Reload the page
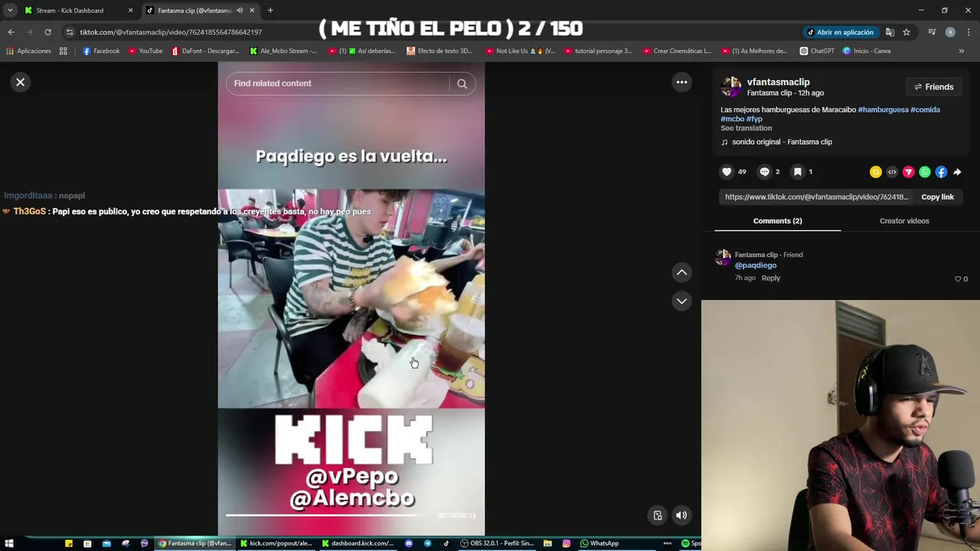 tap(47, 32)
